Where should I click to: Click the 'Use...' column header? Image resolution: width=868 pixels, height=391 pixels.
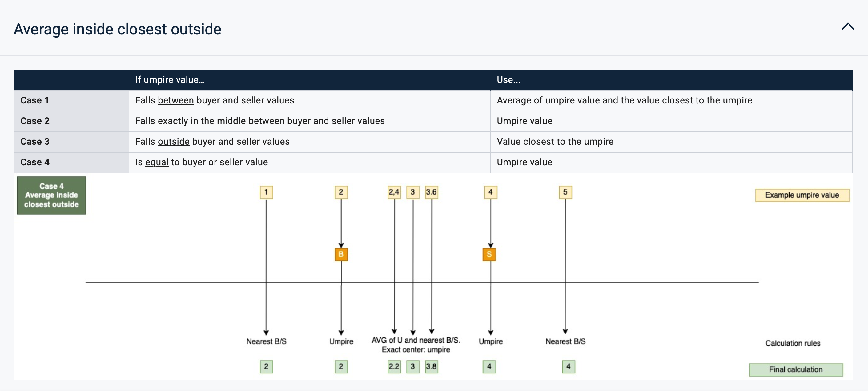(x=508, y=80)
